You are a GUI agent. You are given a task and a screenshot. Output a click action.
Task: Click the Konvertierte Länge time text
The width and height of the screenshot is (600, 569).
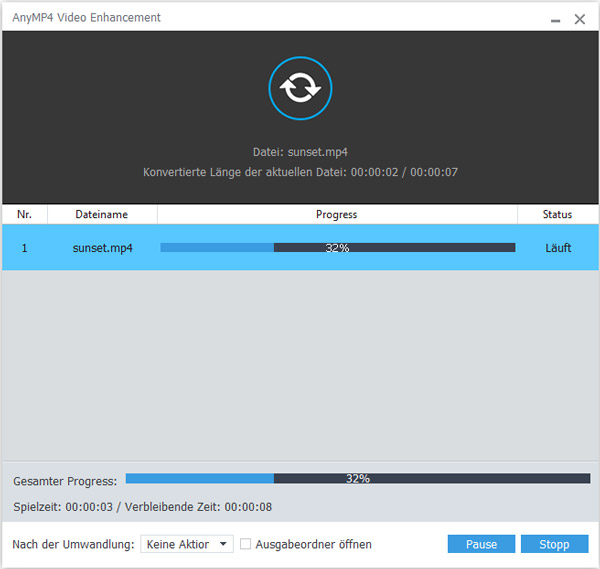300,172
